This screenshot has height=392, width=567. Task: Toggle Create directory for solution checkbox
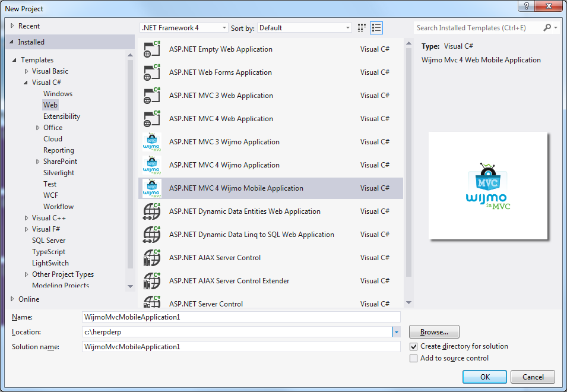tap(413, 346)
